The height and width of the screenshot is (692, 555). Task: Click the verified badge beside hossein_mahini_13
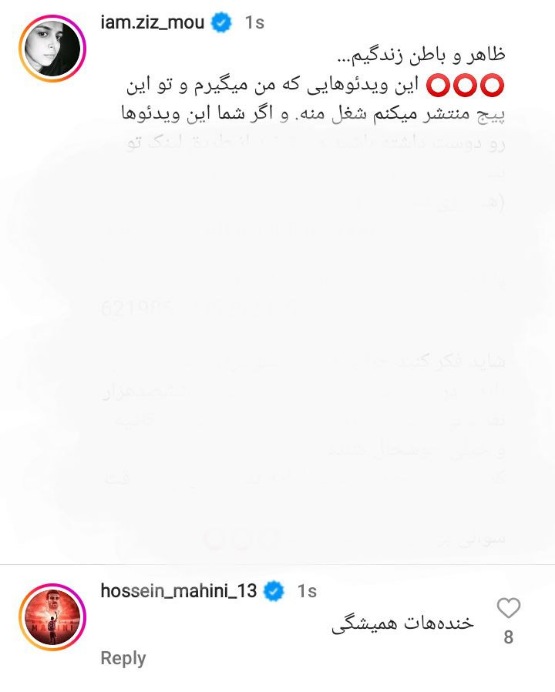pyautogui.click(x=274, y=591)
